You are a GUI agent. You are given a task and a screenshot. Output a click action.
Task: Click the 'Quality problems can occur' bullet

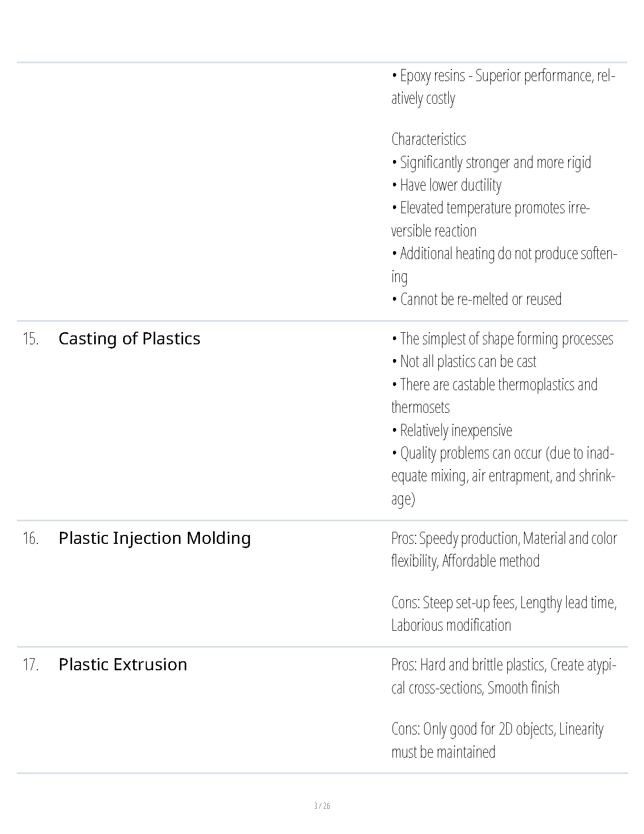click(x=504, y=476)
